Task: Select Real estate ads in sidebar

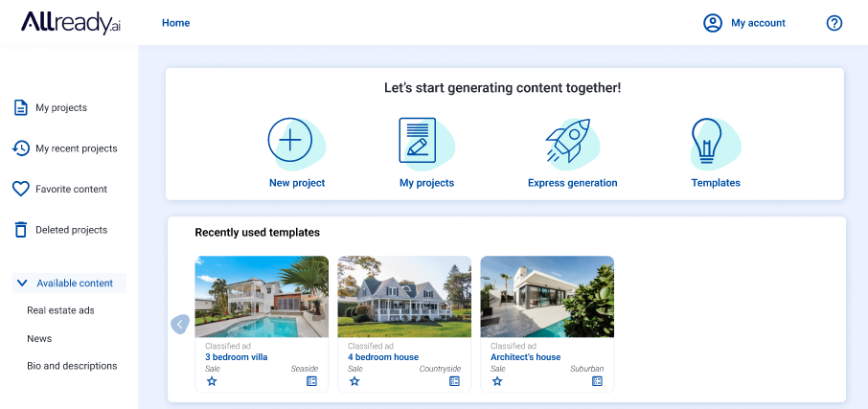Action: tap(61, 310)
